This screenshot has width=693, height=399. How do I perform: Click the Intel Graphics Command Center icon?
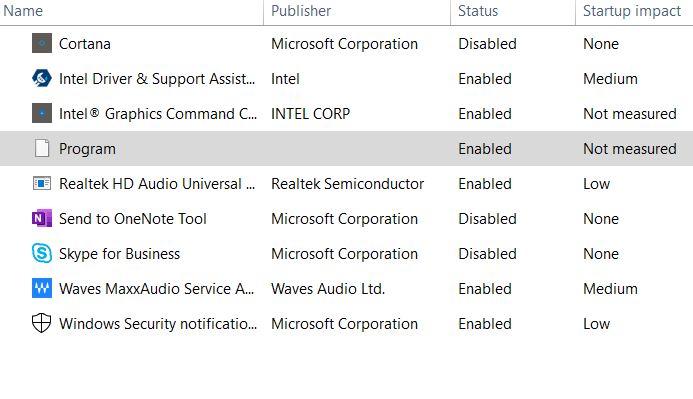pos(42,113)
